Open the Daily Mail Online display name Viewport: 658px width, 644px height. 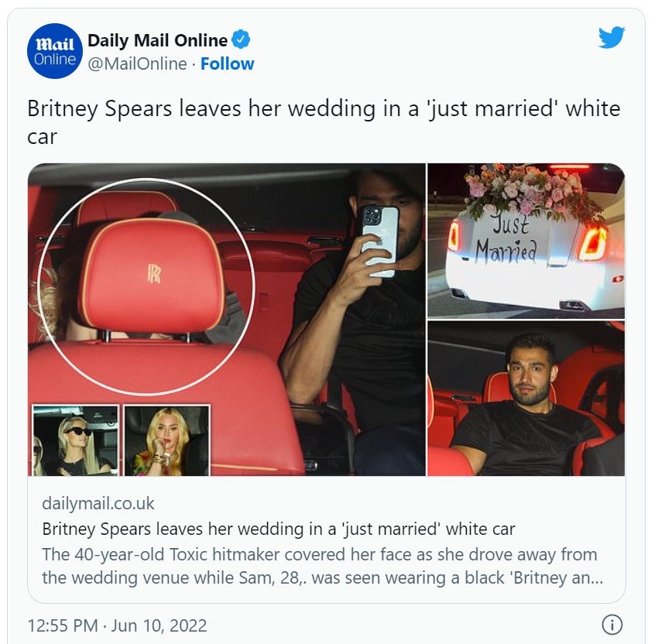(x=157, y=40)
